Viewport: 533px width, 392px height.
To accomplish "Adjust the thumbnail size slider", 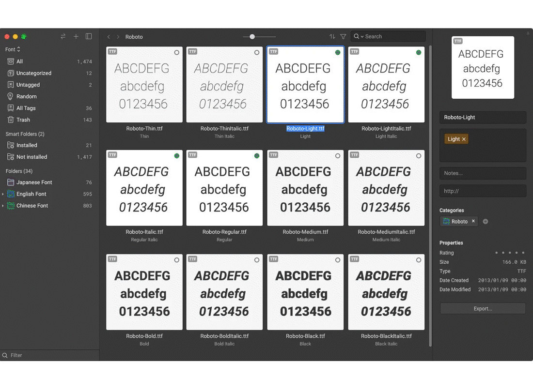I will coord(259,37).
